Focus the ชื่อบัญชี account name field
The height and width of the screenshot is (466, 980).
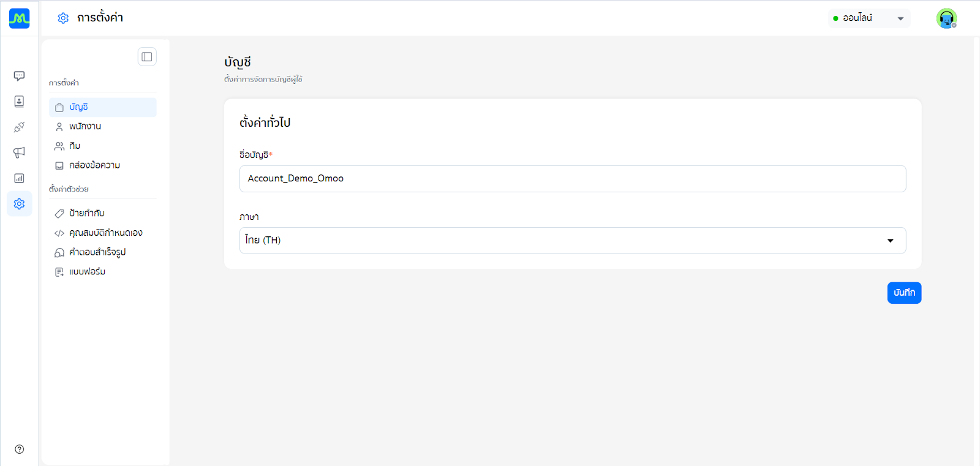pos(572,179)
